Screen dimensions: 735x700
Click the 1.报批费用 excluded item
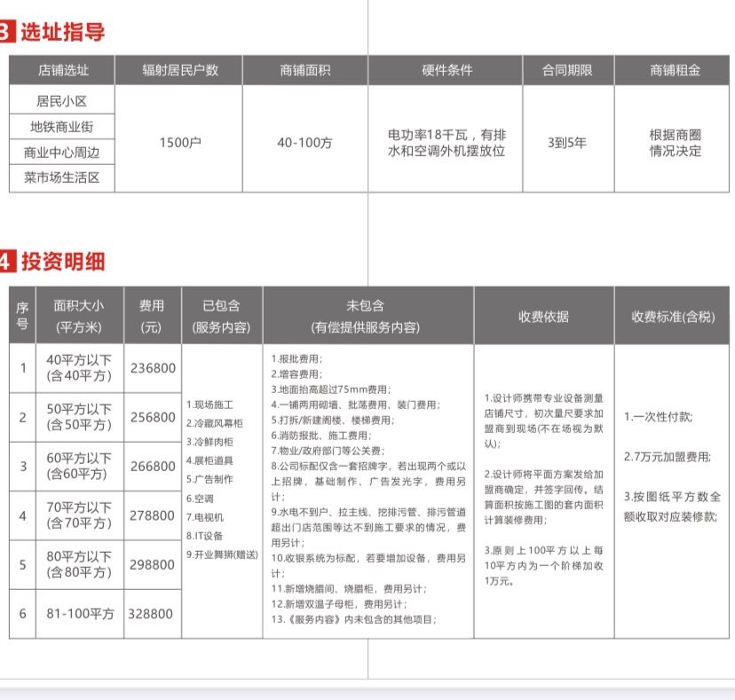(297, 358)
